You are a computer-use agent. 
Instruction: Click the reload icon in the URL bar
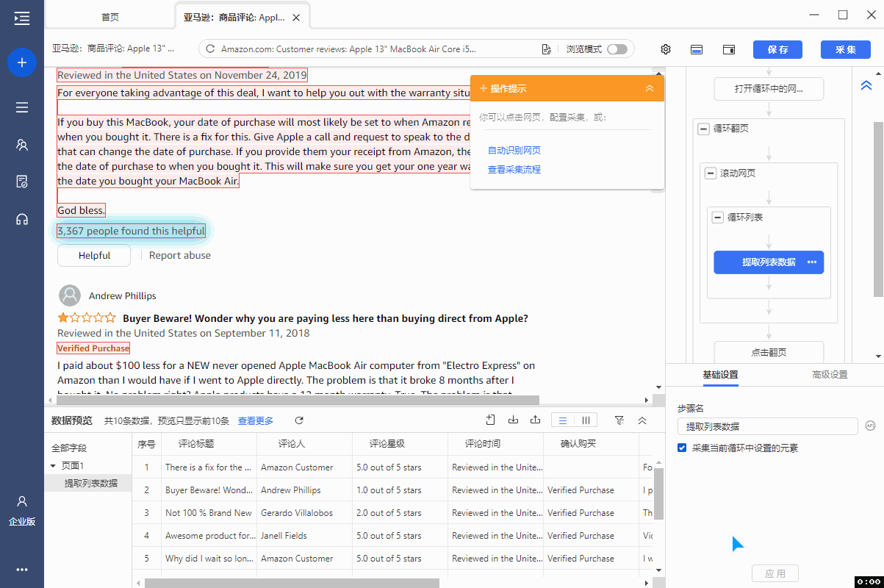(x=210, y=49)
